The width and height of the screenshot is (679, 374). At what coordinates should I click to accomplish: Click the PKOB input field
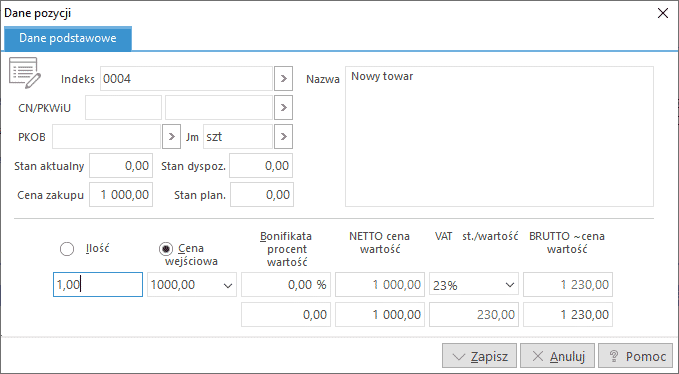click(x=107, y=136)
